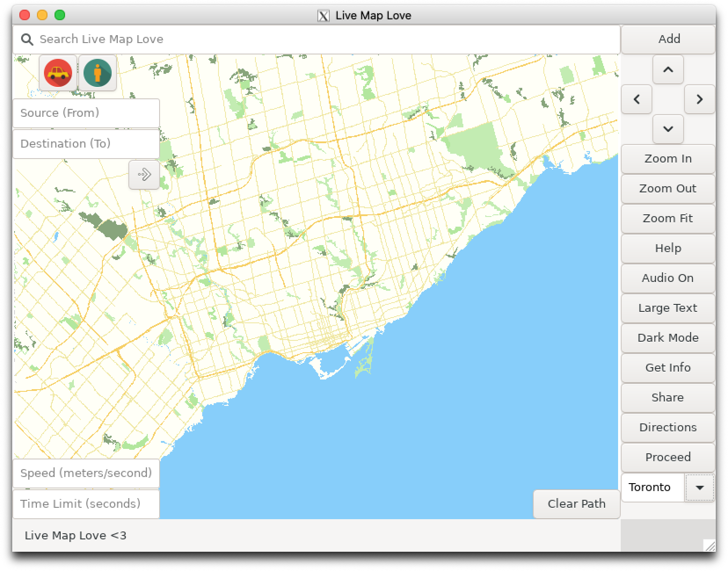
Task: Pan the map down using the arrow
Action: (668, 129)
